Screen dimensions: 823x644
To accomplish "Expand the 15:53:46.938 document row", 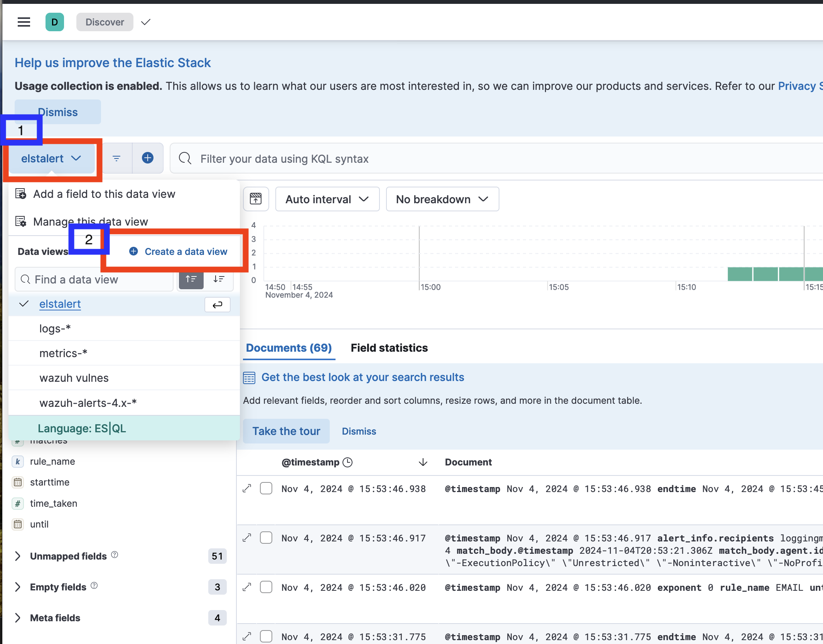I will (247, 488).
